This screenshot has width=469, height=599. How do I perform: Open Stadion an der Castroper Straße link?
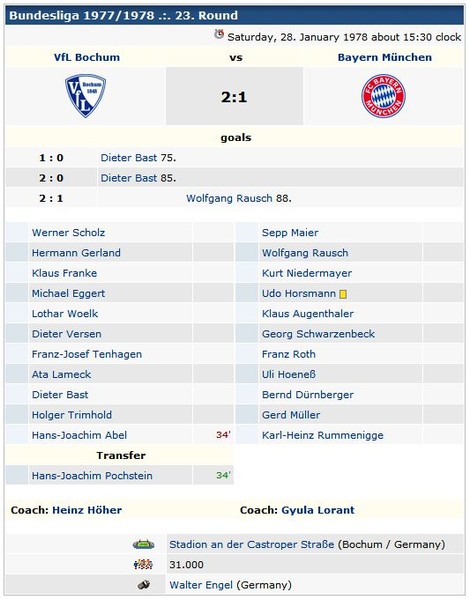coord(252,544)
